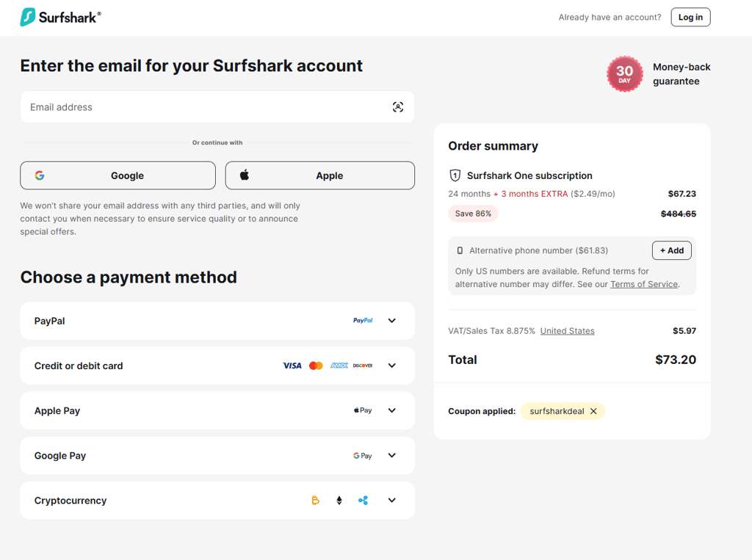752x560 pixels.
Task: Click 'Alternative phone number ($61.83)' text
Action: [x=538, y=250]
